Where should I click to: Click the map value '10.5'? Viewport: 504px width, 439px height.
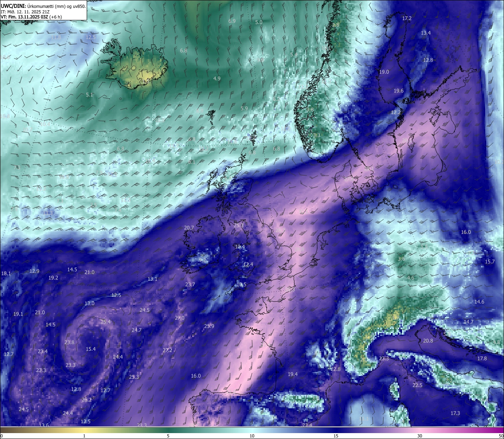241,285
